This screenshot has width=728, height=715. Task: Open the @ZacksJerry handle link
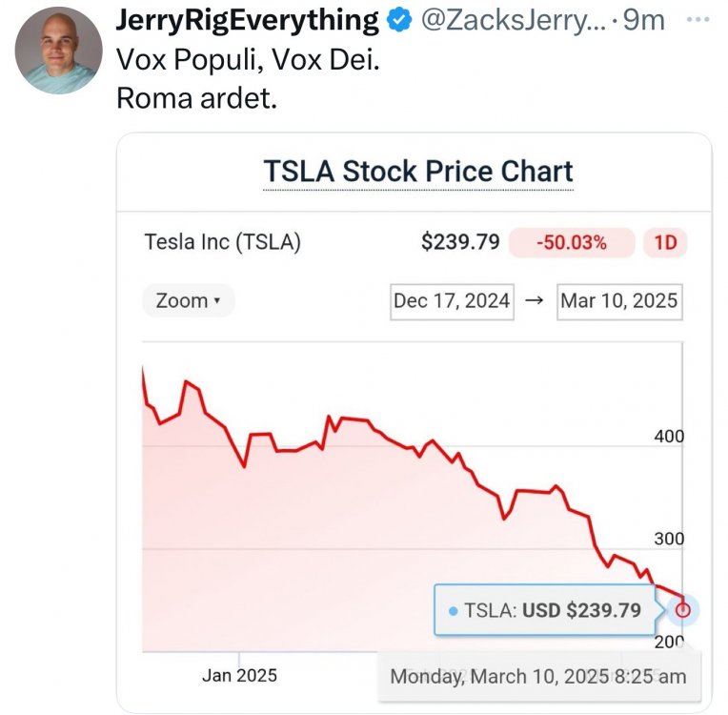(509, 20)
